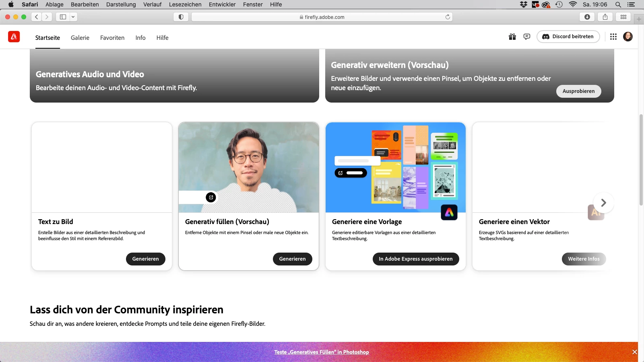Screen dimensions: 644x362
Task: Open the Hilfe tab in Firefly
Action: click(163, 38)
